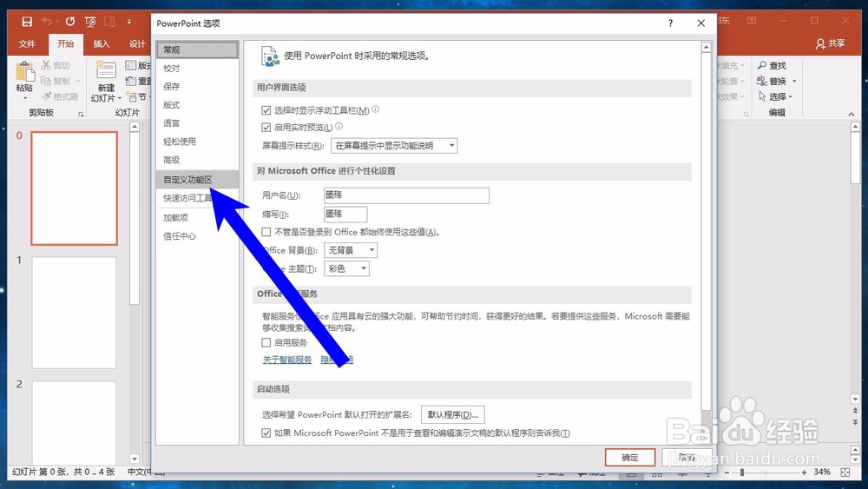Click the User name input field

406,195
